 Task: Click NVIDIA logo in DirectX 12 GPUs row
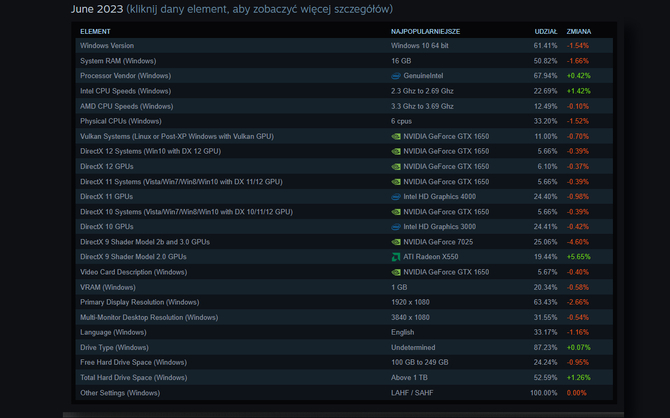396,166
